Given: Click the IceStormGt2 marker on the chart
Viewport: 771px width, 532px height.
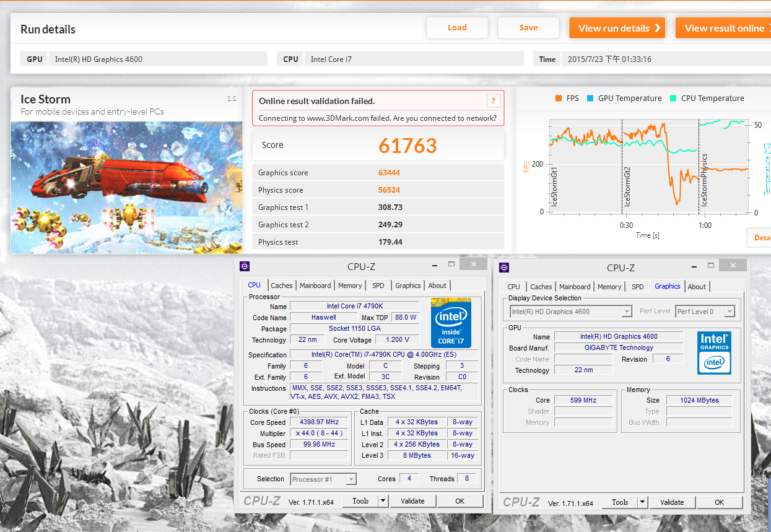Looking at the screenshot, I should click(627, 186).
